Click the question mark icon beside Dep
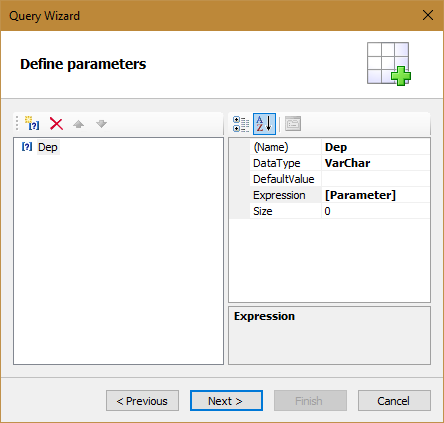 pyautogui.click(x=27, y=147)
